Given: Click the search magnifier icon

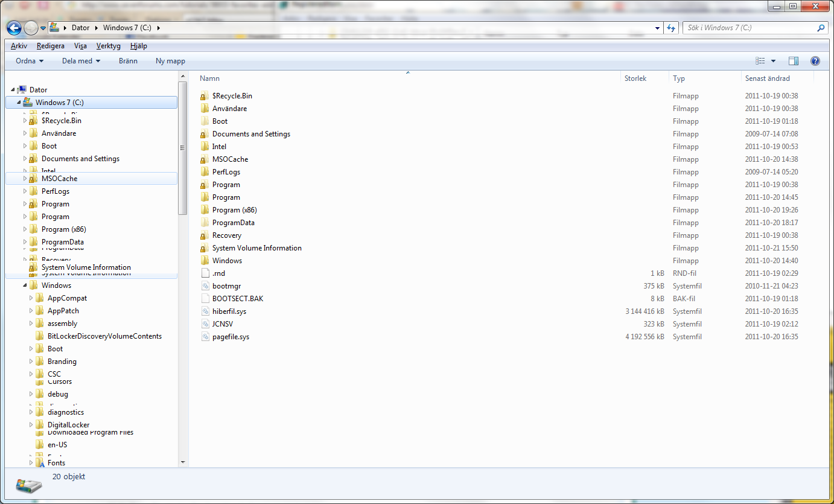Looking at the screenshot, I should pos(821,28).
